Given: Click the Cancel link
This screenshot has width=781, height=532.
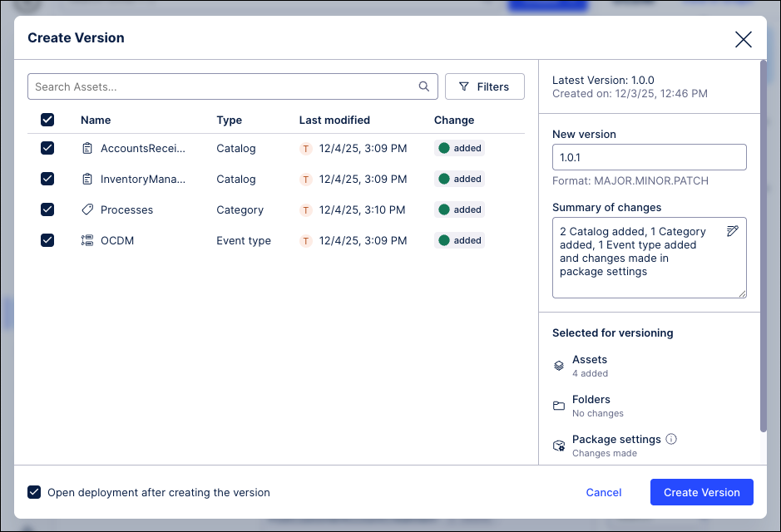Looking at the screenshot, I should (604, 492).
